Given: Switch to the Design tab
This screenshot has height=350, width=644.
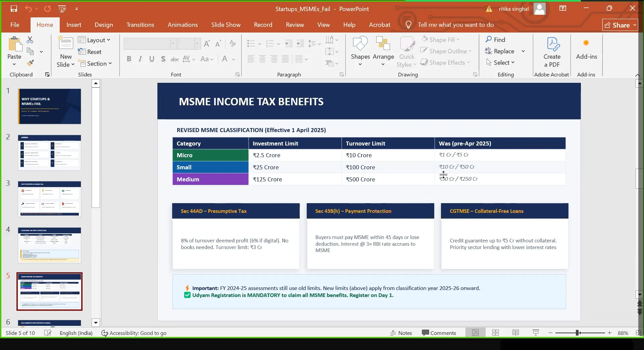Looking at the screenshot, I should pyautogui.click(x=104, y=25).
